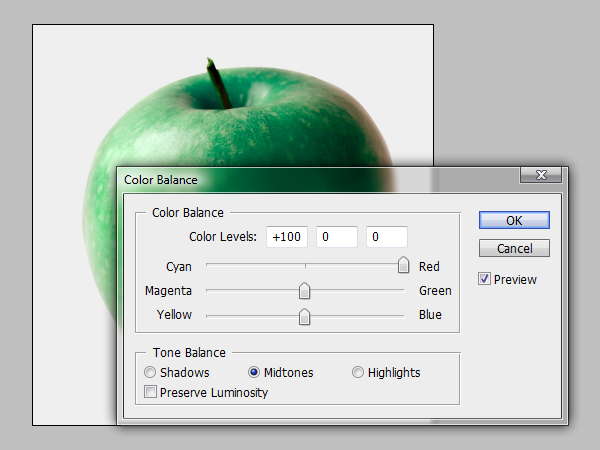Close the Color Balance dialog window
Viewport: 600px width, 450px height.
541,175
